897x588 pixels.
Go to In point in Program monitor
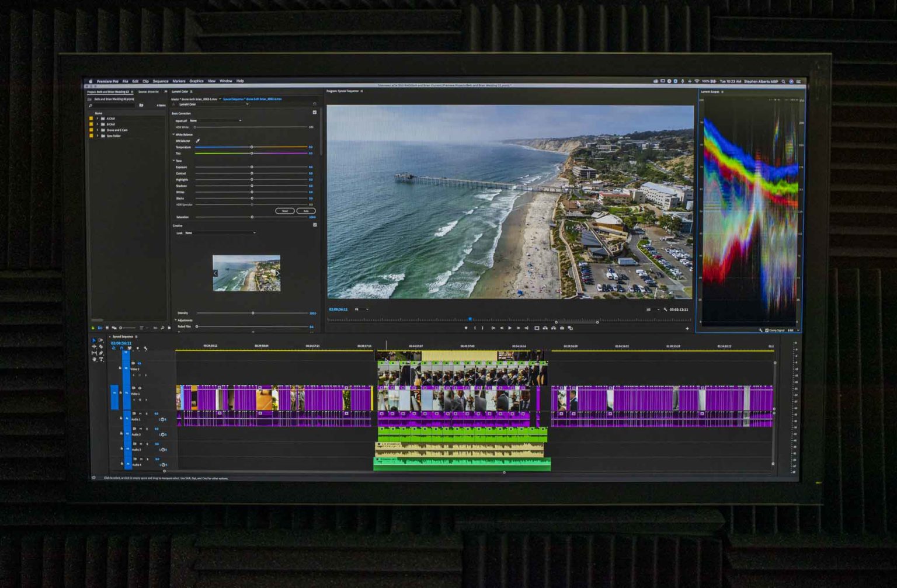[x=493, y=328]
